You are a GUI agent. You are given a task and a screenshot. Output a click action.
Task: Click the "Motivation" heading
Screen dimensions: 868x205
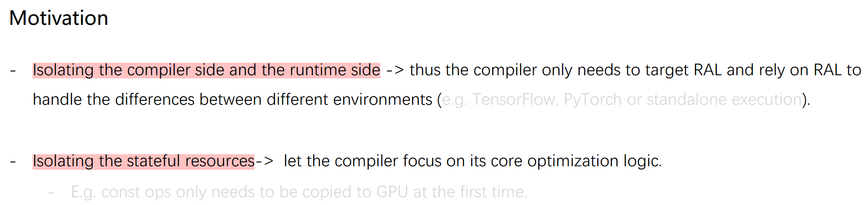tap(59, 18)
